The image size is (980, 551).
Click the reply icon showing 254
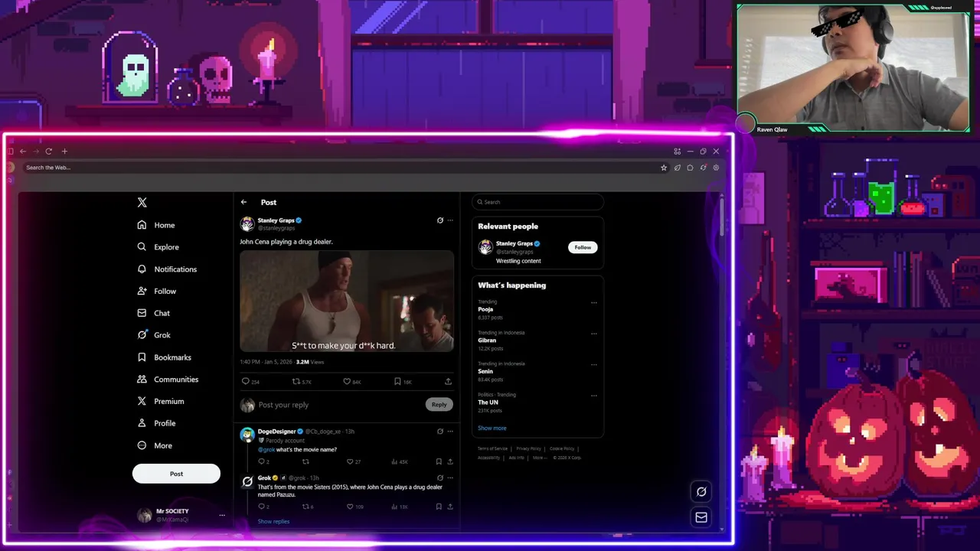pyautogui.click(x=250, y=381)
